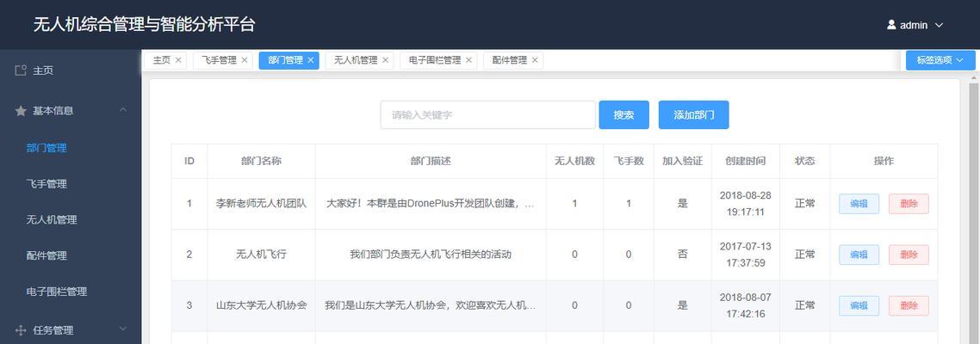Click the 部门描述 column header
The image size is (980, 344).
pyautogui.click(x=431, y=161)
